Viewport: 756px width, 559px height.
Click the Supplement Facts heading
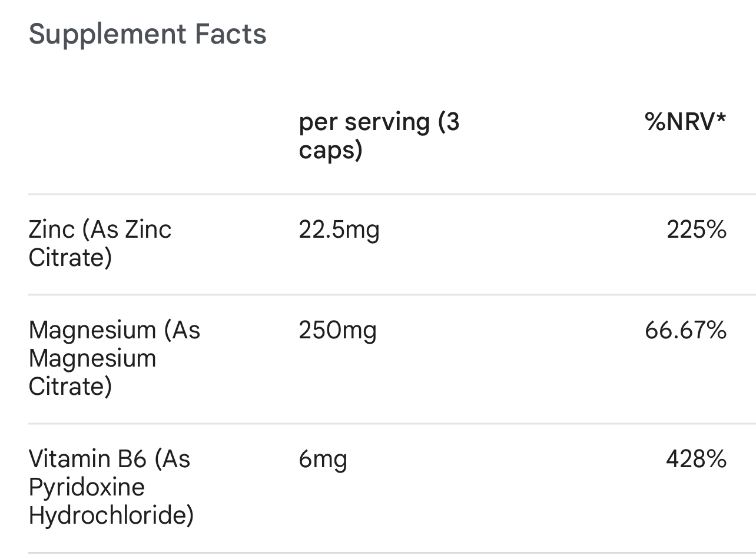pos(147,34)
